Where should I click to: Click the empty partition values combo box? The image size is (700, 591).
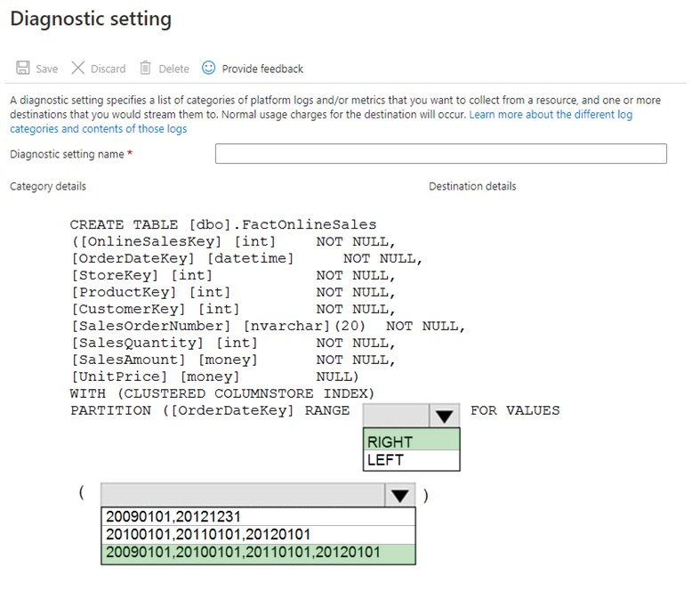click(x=243, y=495)
